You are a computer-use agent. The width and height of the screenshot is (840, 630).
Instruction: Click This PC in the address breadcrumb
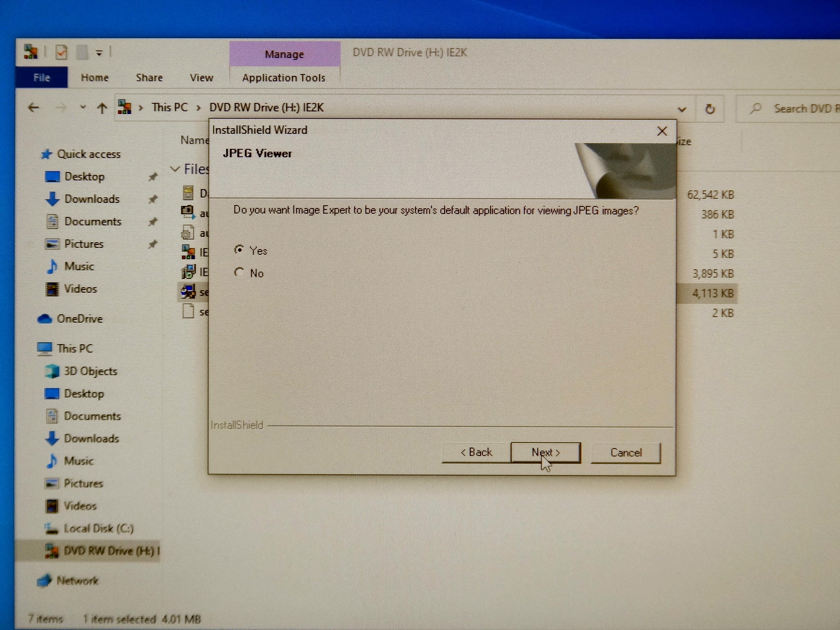pyautogui.click(x=170, y=108)
